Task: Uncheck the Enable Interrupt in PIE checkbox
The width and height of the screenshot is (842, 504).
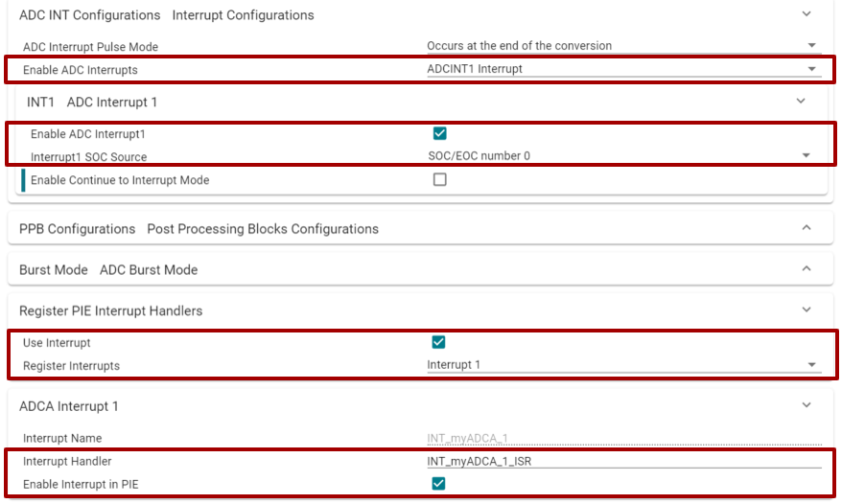Action: [x=439, y=484]
